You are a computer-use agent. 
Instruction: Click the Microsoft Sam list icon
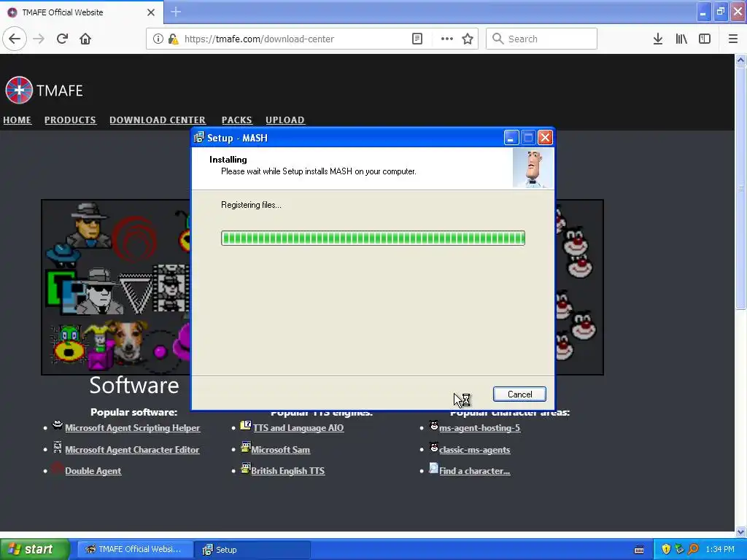245,447
